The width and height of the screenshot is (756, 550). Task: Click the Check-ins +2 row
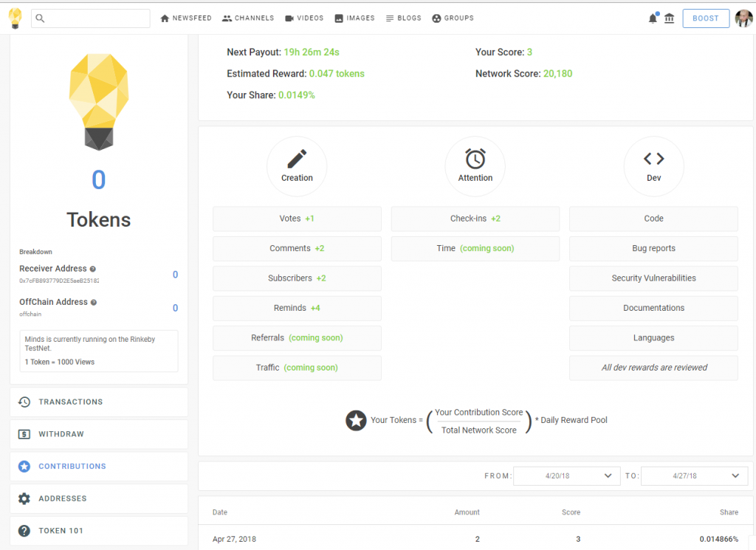point(475,219)
